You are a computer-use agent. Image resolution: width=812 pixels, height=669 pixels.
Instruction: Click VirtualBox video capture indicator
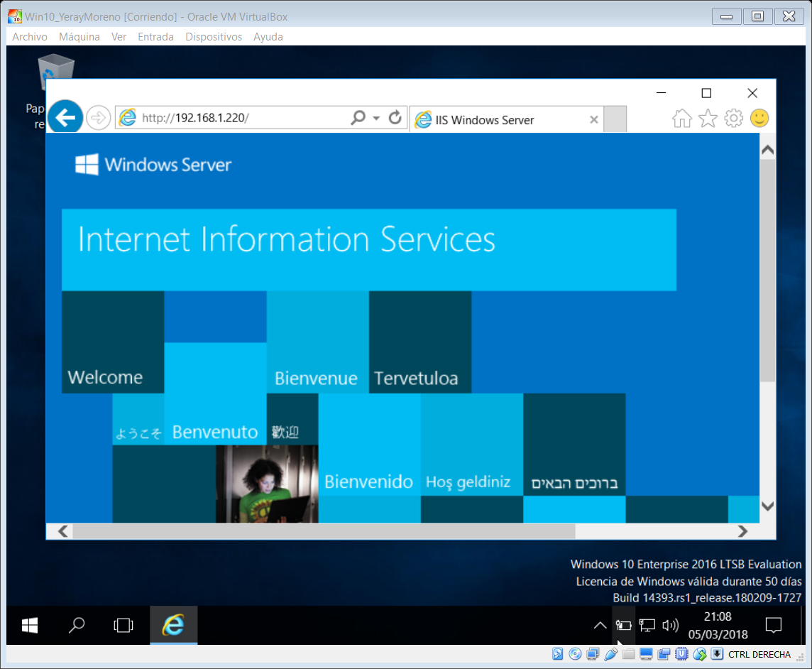point(664,654)
